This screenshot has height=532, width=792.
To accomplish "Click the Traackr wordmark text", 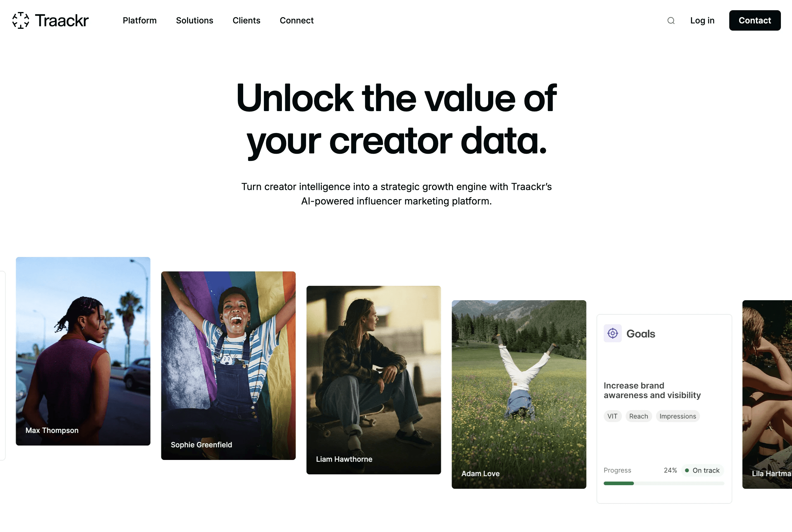I will pos(62,21).
